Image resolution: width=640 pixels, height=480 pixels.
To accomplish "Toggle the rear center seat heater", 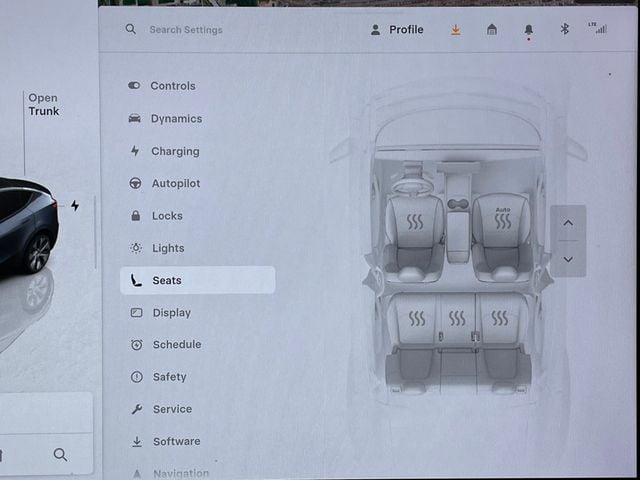I will 457,319.
